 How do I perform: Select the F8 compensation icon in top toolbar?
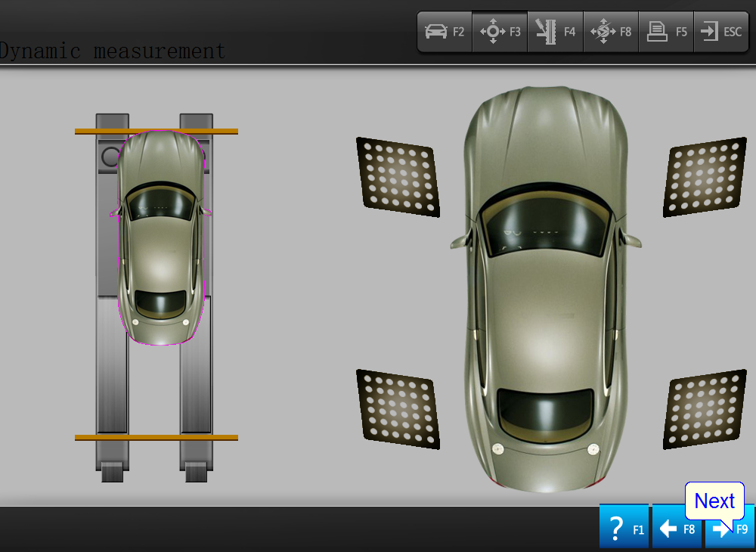tap(611, 32)
